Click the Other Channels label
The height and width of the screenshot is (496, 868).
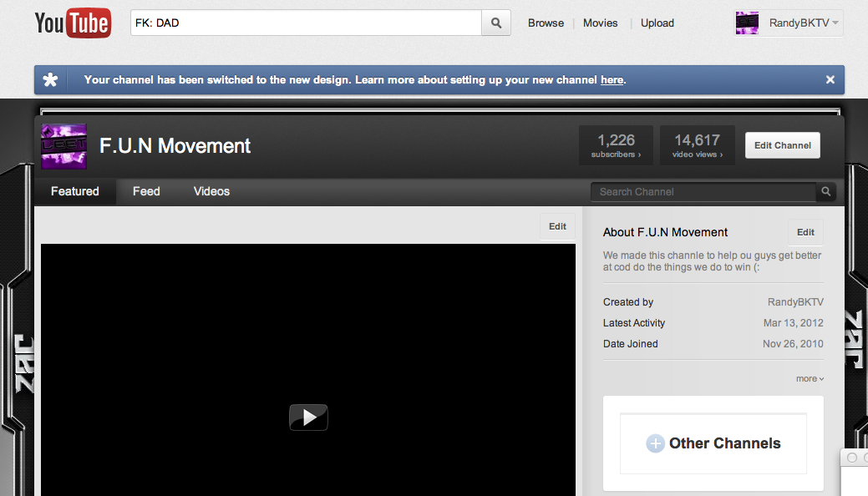click(x=724, y=443)
